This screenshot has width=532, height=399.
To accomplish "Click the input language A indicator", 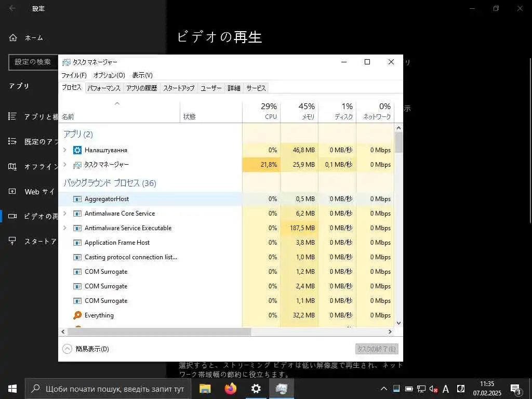I will [446, 389].
